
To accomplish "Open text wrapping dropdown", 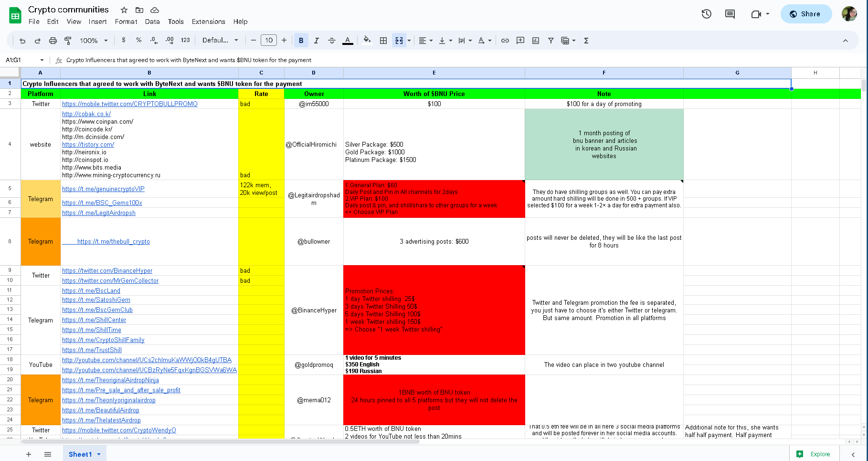I will 465,41.
